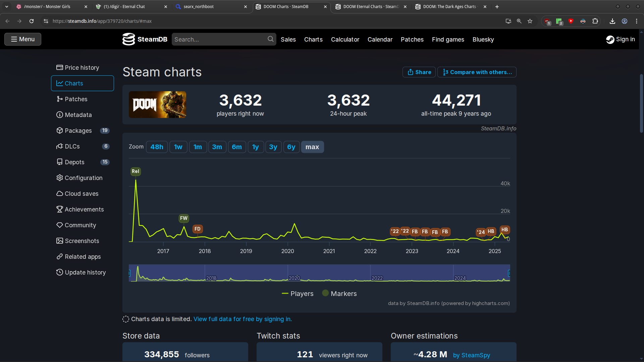Screen dimensions: 644x362
Task: Open Depots in the sidebar
Action: point(83,162)
